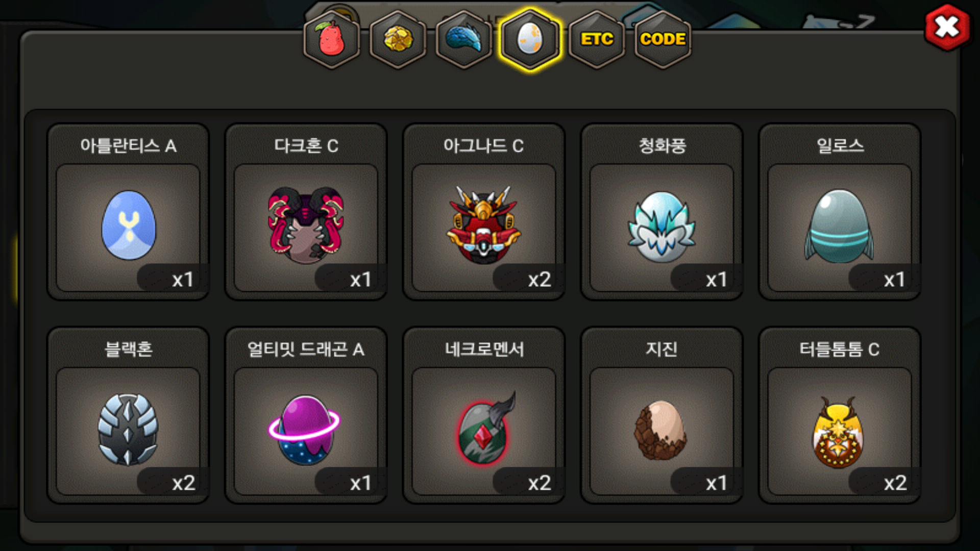Close the inventory with red X
This screenshot has height=551, width=980.
[x=947, y=28]
